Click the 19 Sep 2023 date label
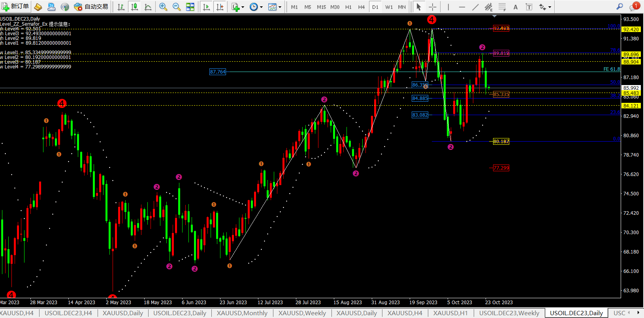The image size is (644, 318). 423,302
